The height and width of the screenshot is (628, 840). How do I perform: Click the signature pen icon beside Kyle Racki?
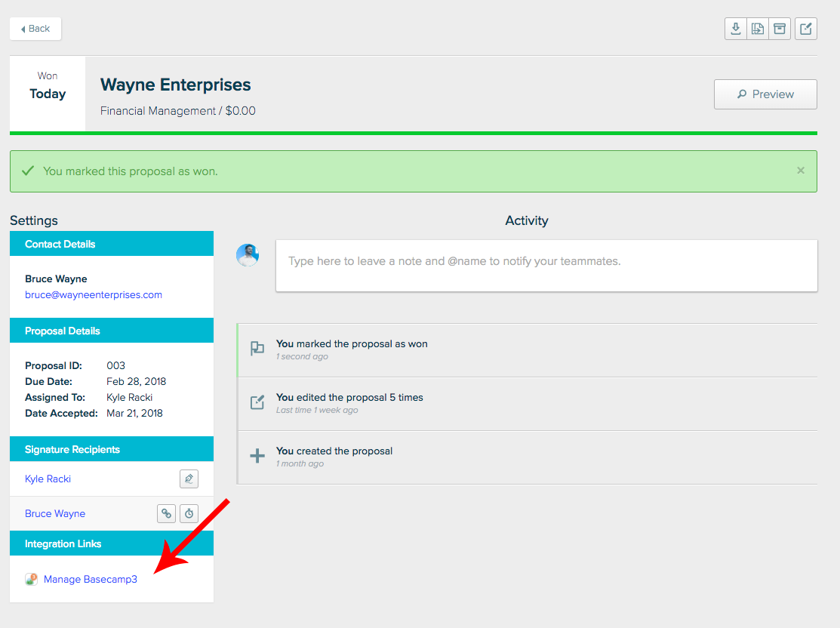point(189,479)
